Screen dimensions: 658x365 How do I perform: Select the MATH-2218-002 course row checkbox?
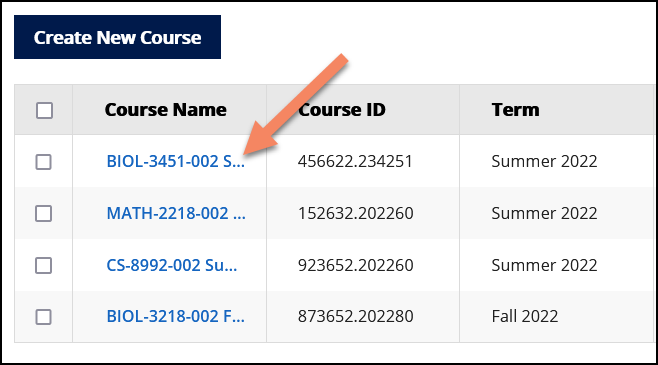tap(44, 214)
